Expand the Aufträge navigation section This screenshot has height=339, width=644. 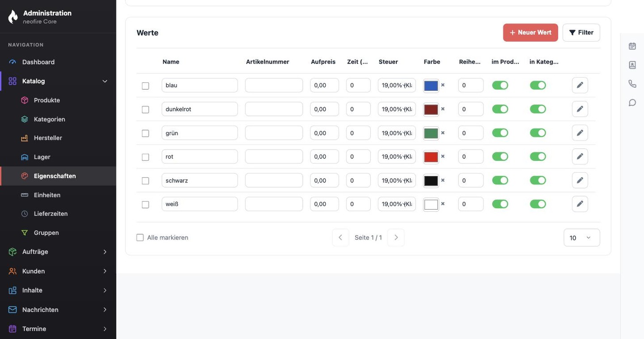click(x=58, y=252)
